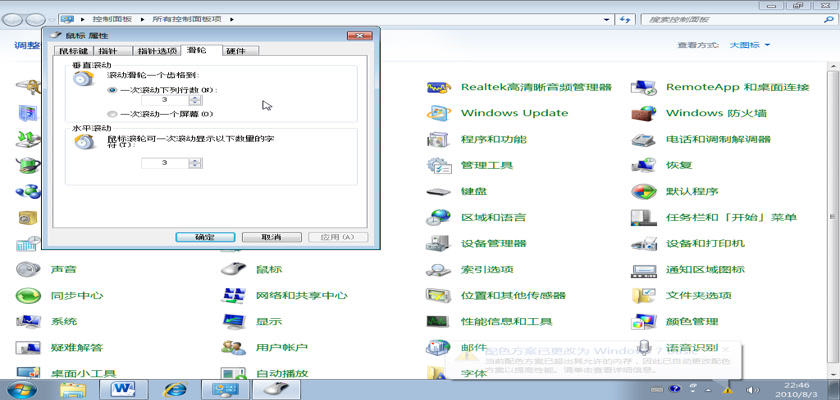
Task: Select 一次滚动一个屏幕 radio button
Action: click(112, 114)
